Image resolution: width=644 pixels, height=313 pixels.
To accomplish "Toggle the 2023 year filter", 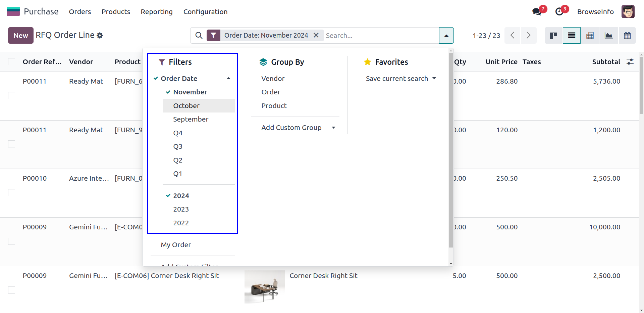I will tap(181, 209).
